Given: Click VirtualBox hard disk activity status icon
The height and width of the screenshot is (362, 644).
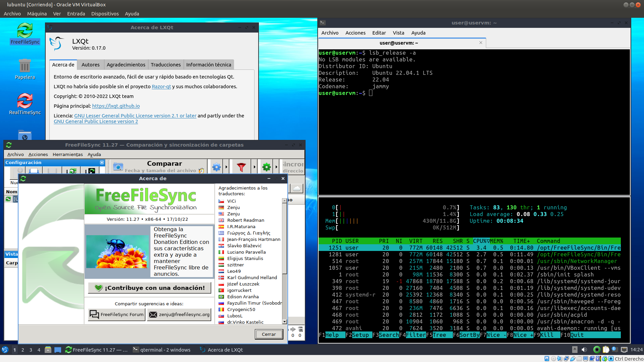Looking at the screenshot, I should click(x=547, y=359).
